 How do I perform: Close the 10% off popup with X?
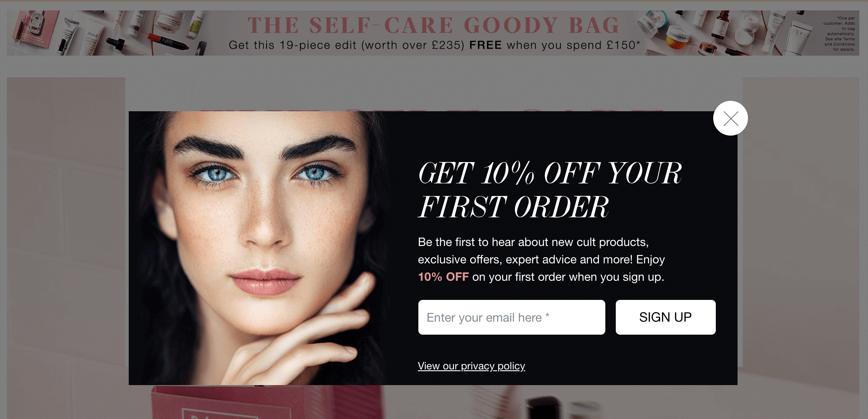[731, 118]
